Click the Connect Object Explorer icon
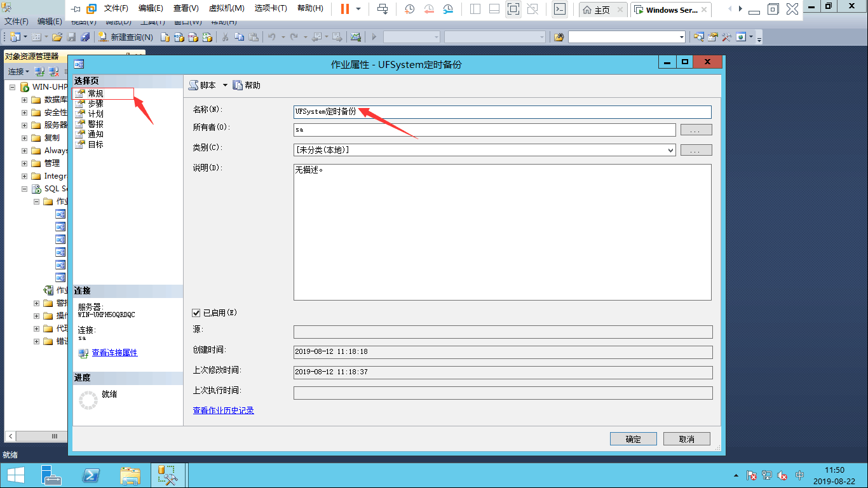The height and width of the screenshot is (488, 868). point(39,71)
